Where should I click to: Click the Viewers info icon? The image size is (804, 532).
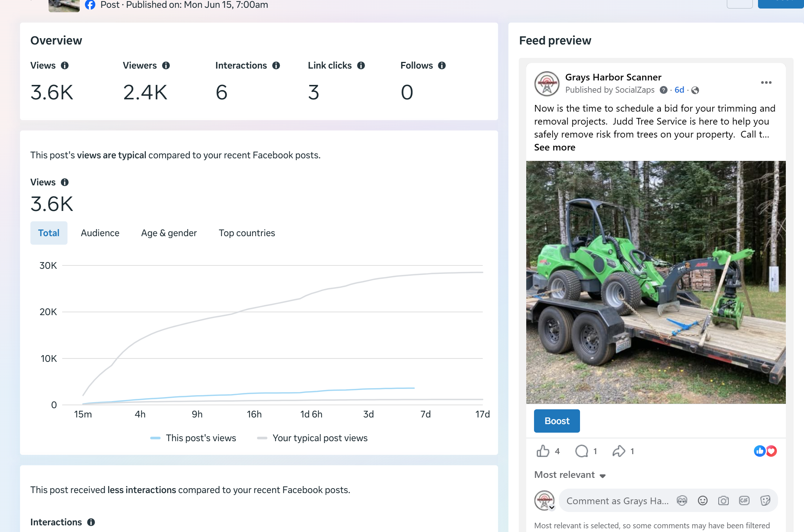point(166,66)
